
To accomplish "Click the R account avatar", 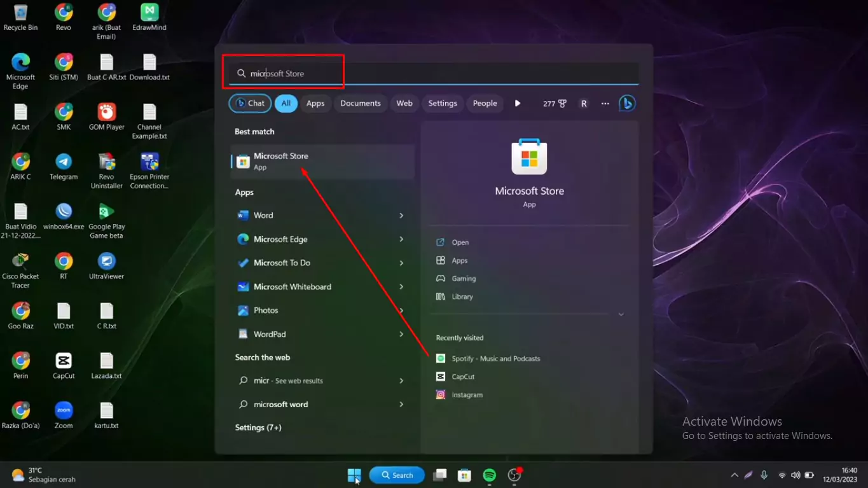I will (x=584, y=104).
